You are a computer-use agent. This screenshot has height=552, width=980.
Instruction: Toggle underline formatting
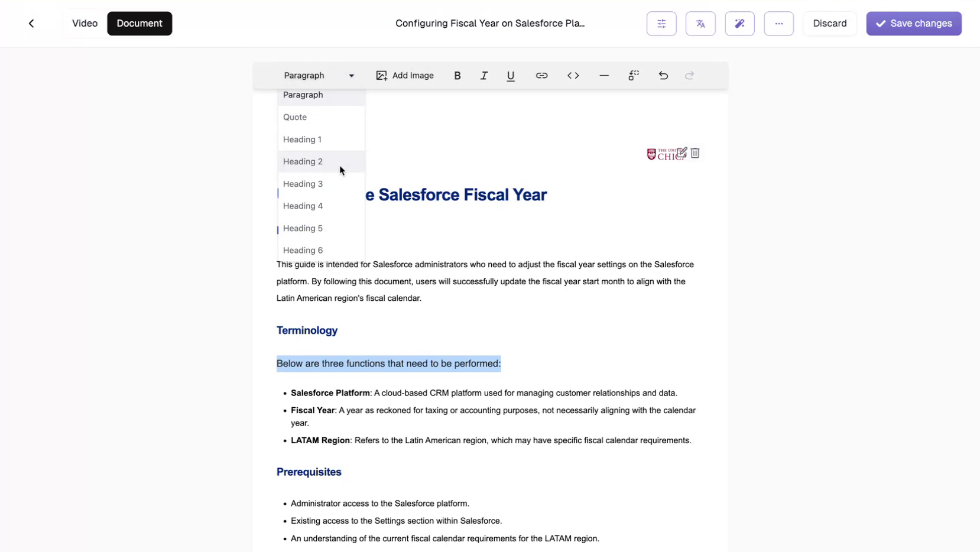pyautogui.click(x=510, y=75)
